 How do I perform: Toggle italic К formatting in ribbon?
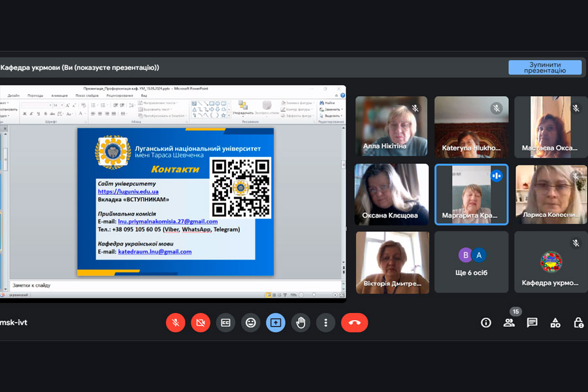[x=31, y=114]
